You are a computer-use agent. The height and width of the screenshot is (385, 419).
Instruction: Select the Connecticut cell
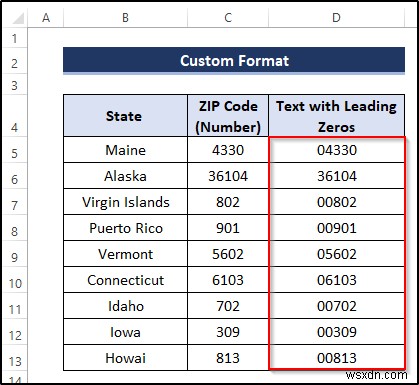[x=125, y=280]
